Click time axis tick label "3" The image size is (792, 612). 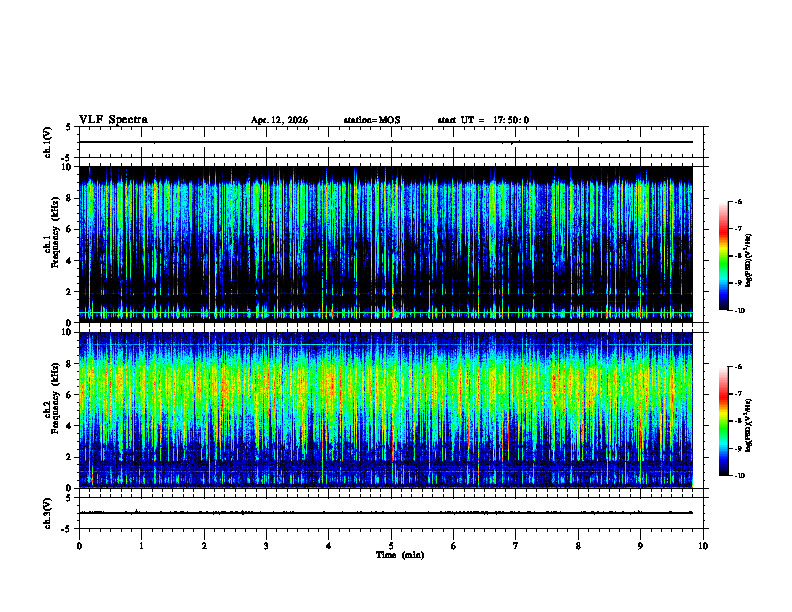[266, 546]
